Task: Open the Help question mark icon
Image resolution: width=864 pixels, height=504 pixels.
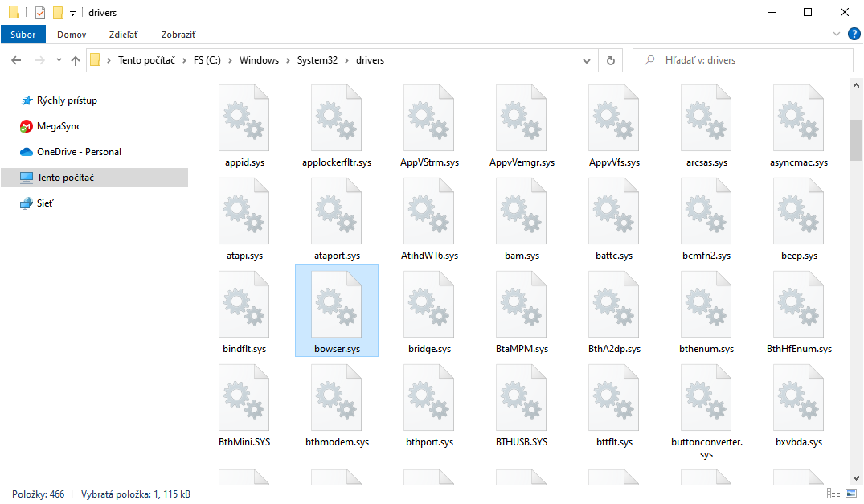Action: pyautogui.click(x=854, y=35)
